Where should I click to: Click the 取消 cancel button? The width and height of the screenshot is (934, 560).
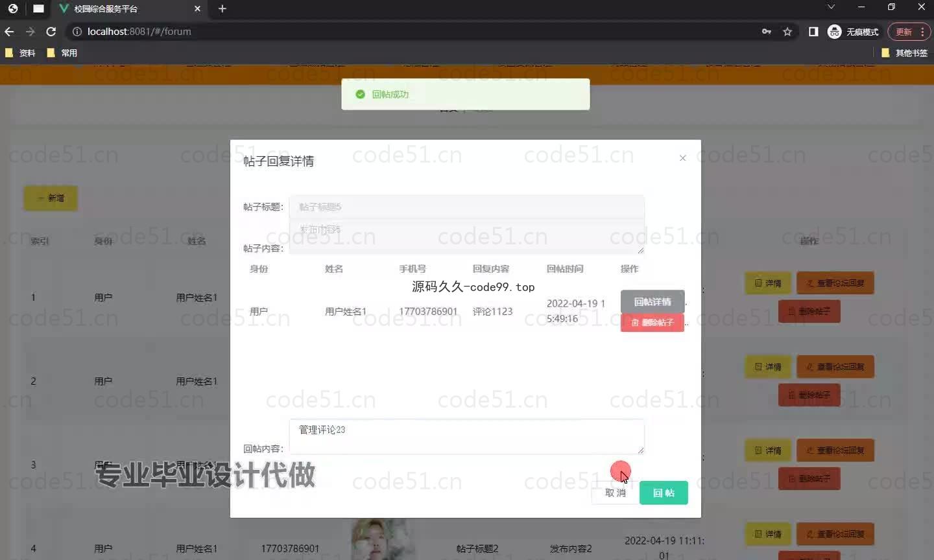click(x=615, y=493)
